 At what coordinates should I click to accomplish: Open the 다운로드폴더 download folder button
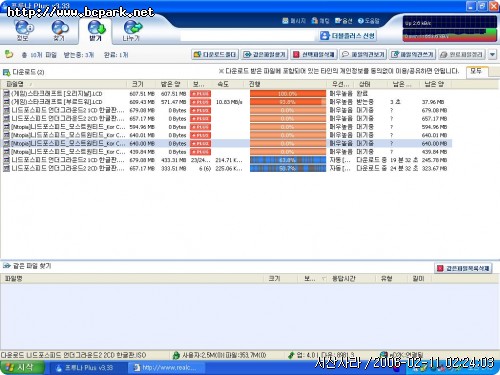[215, 54]
